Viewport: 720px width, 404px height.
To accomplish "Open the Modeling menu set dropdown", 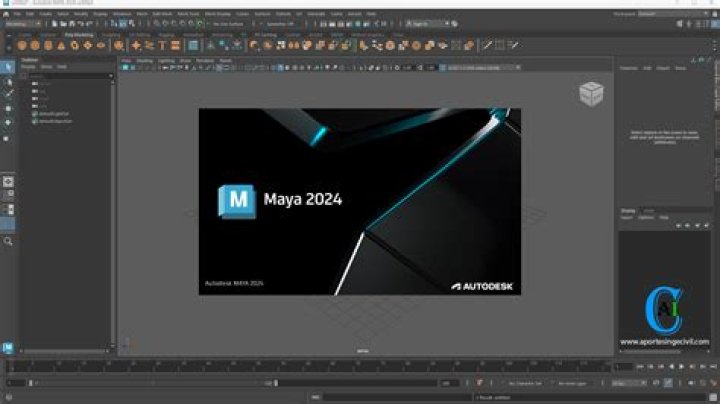I will coord(23,24).
